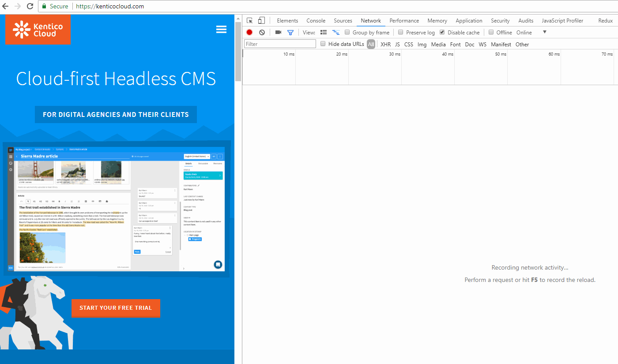Clear the network log icon
The image size is (618, 364).
pos(262,32)
